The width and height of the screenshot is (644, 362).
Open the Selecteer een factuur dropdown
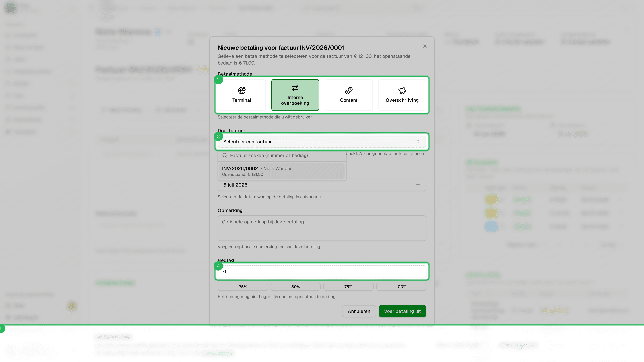point(322,142)
